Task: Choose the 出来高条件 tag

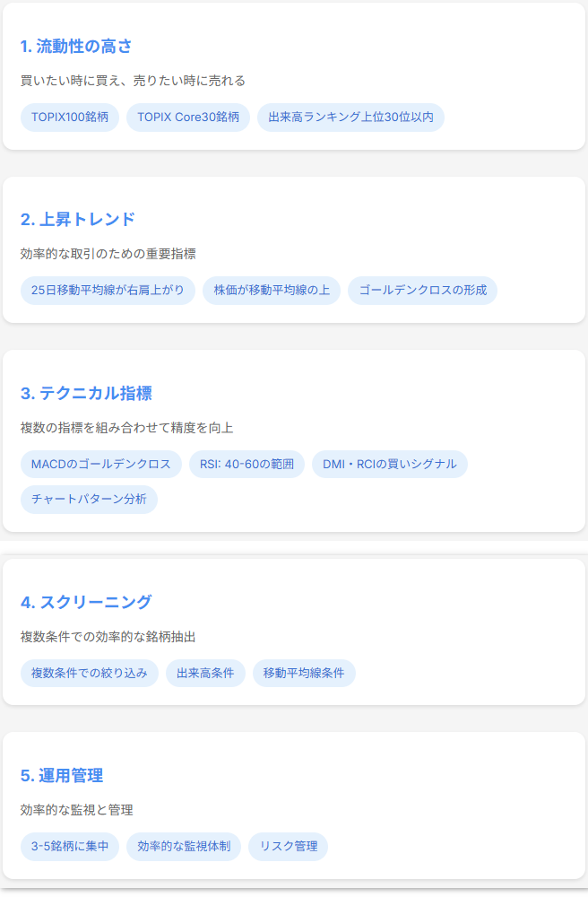Action: click(206, 674)
